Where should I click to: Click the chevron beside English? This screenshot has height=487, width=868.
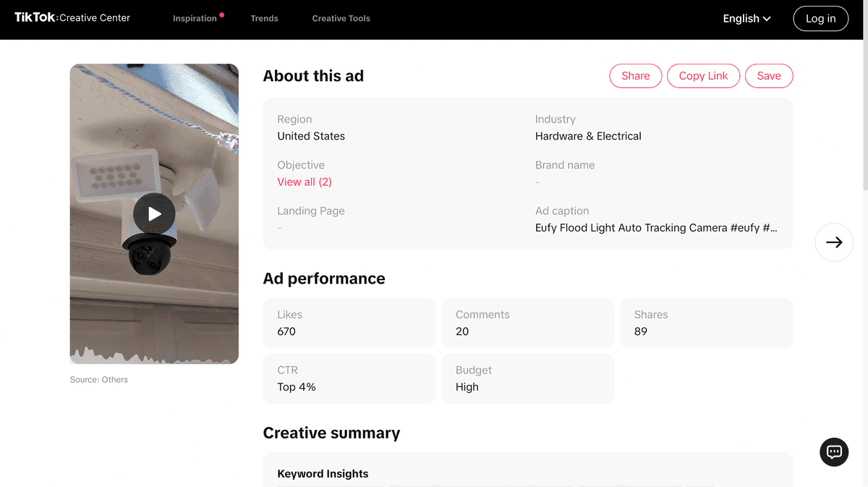pyautogui.click(x=767, y=19)
